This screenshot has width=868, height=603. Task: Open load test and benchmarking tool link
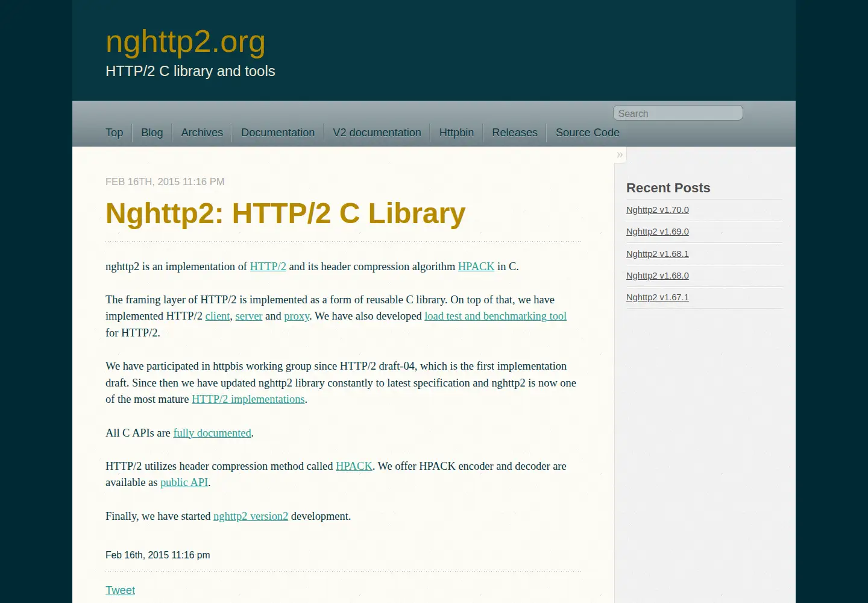[495, 316]
